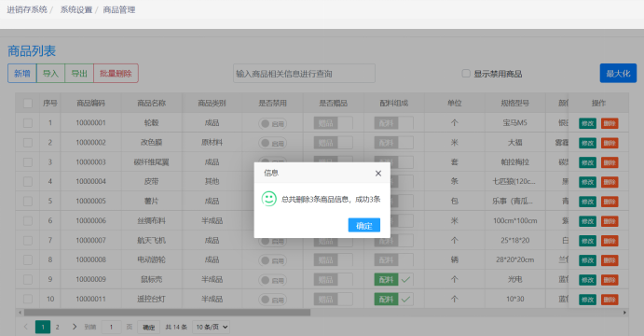The image size is (644, 336).
Task: Toggle the 赠品 switch for 鼠标壳
Action: (333, 280)
